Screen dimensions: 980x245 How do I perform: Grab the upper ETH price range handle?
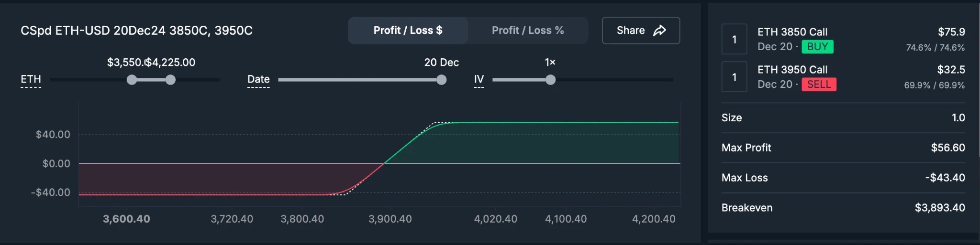[170, 80]
